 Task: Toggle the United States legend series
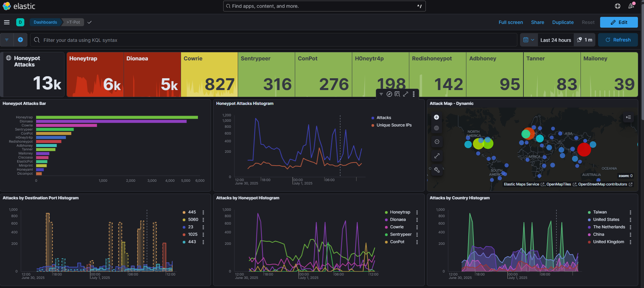click(x=606, y=220)
